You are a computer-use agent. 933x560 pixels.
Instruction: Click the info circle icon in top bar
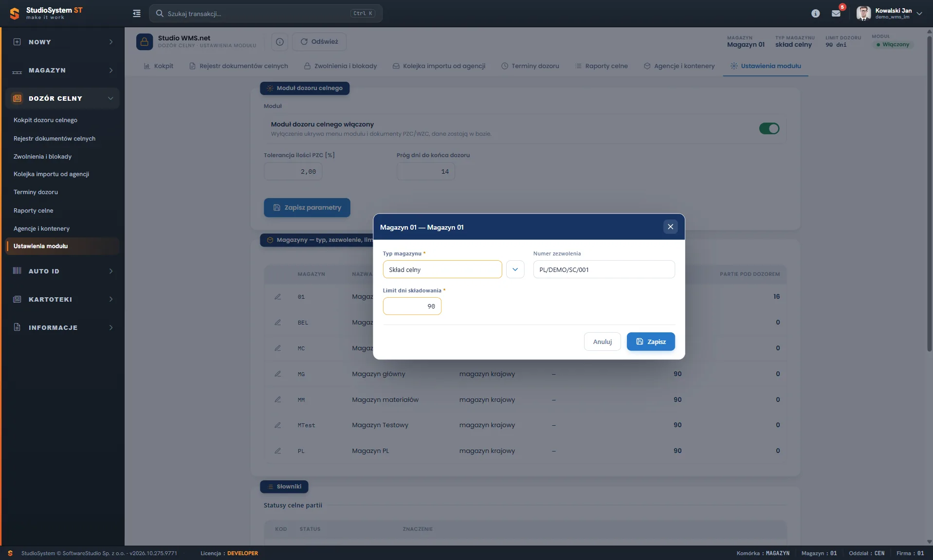pos(816,14)
